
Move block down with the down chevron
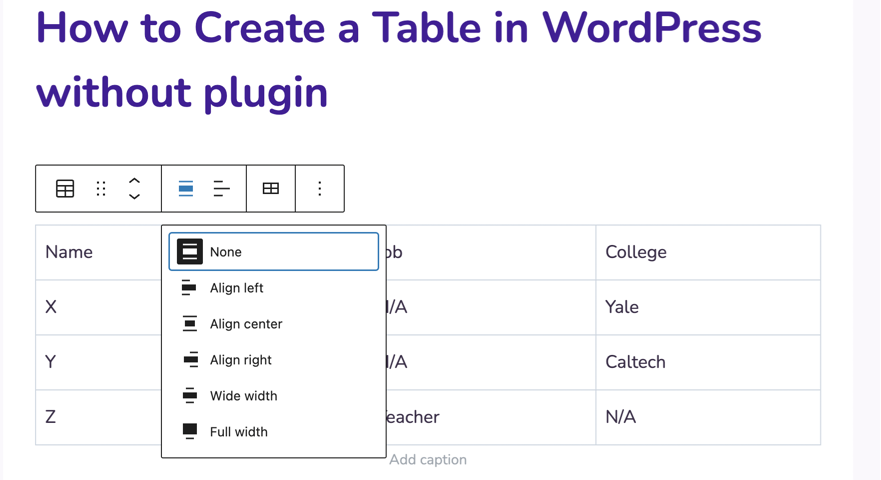(x=134, y=196)
